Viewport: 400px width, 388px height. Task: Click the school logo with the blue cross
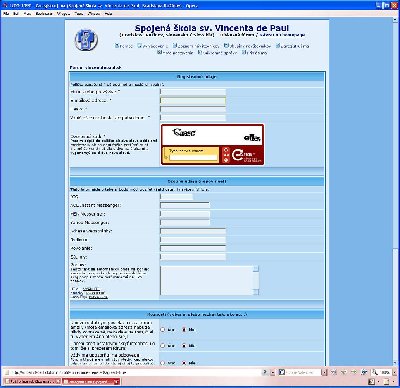(86, 40)
